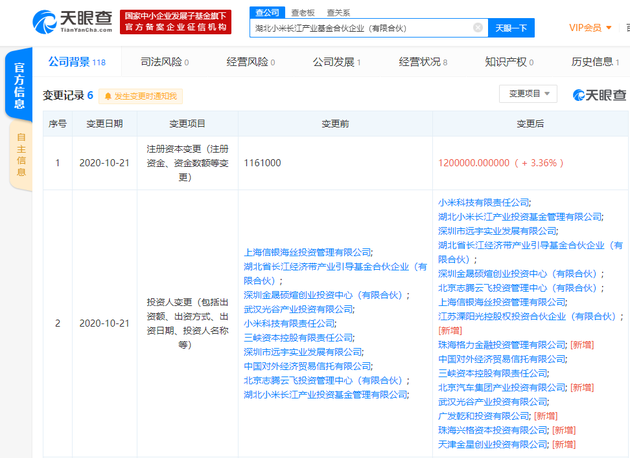630x458 pixels.
Task: Open the VIP会员 dropdown
Action: point(590,28)
